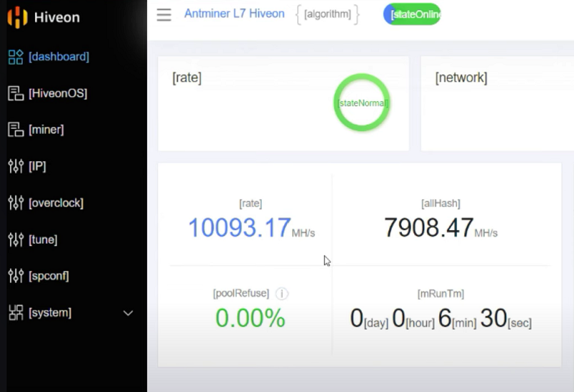Click the Hiveon brand name text
The width and height of the screenshot is (574, 392).
(x=57, y=17)
